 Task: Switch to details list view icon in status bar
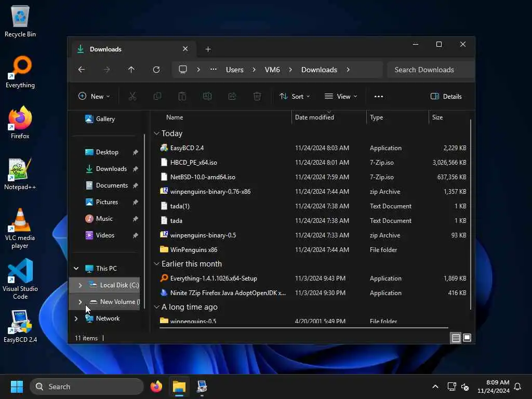point(456,338)
